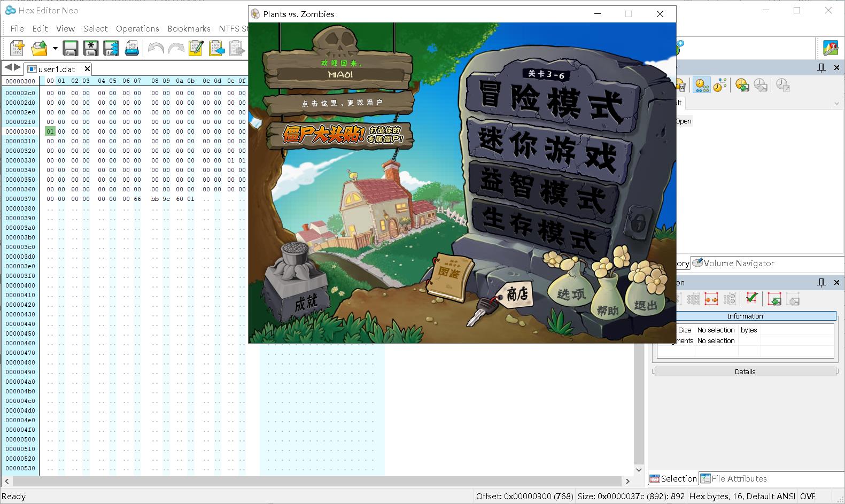Viewport: 845px width, 504px height.
Task: Switch to the Volume Navigator tab
Action: point(733,263)
